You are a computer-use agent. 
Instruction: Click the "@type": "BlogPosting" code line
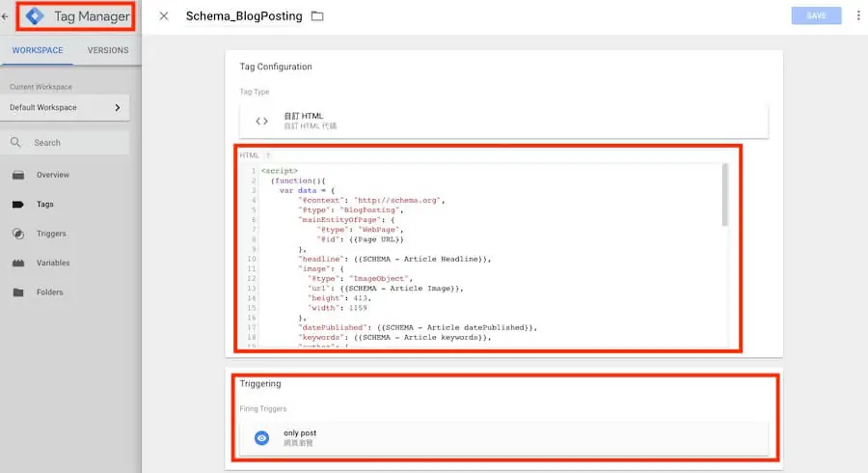click(351, 209)
